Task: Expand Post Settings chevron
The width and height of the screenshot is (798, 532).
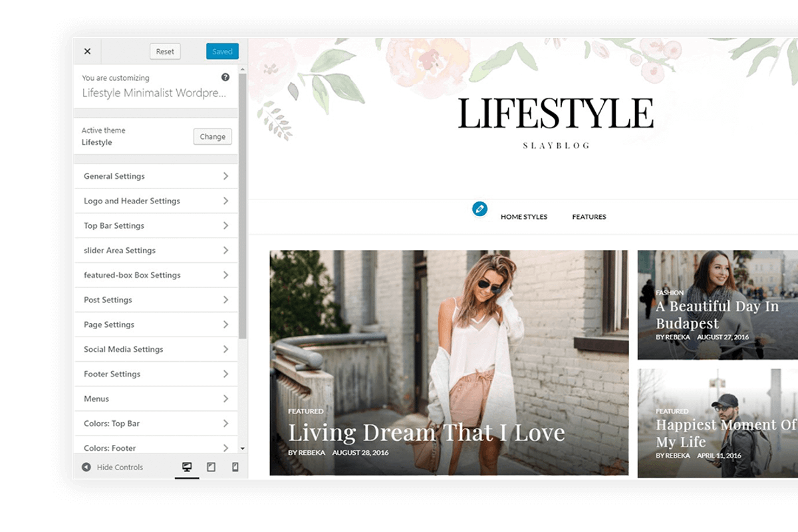Action: (225, 300)
